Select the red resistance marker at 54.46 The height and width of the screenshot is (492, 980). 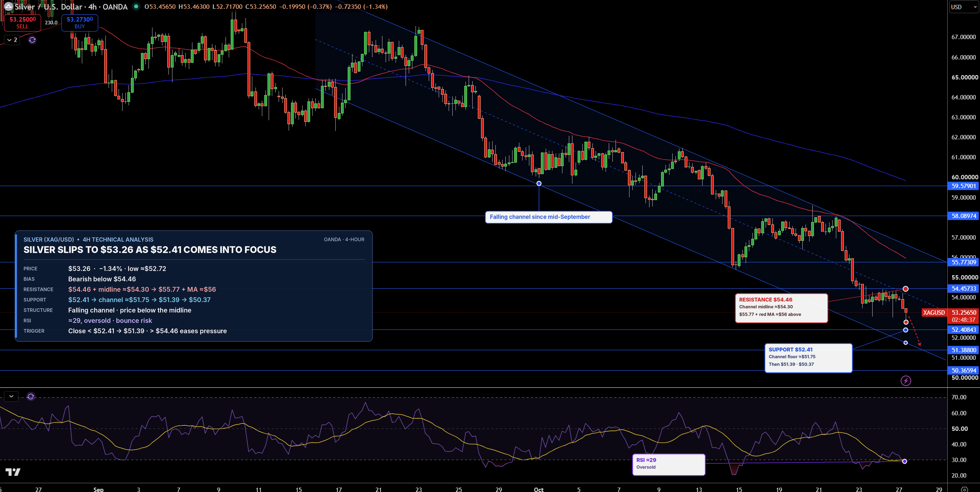pyautogui.click(x=905, y=289)
